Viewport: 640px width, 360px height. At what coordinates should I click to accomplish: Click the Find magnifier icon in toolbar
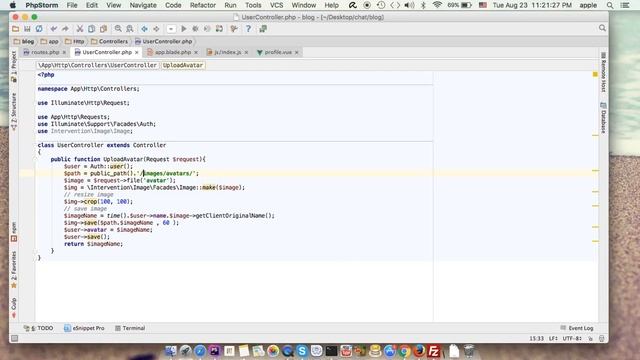click(x=118, y=29)
